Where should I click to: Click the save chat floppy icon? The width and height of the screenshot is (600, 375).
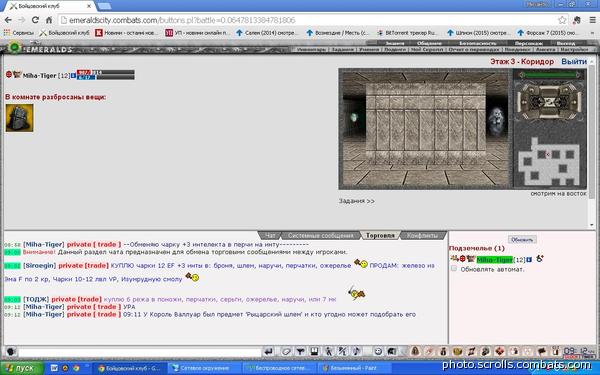click(315, 351)
